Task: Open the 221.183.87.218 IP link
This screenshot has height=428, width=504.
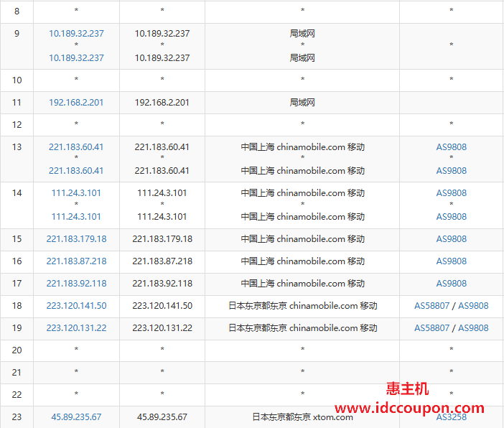Action: 76,261
